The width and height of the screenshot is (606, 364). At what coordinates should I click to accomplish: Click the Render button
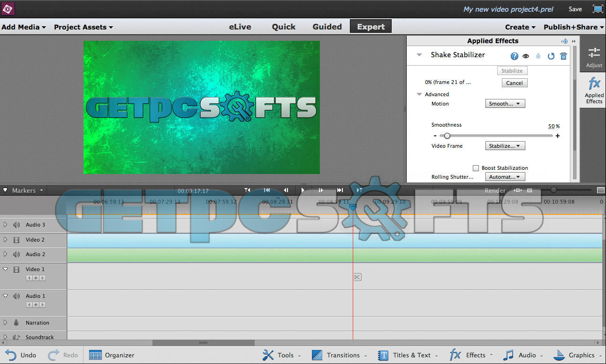coord(495,190)
